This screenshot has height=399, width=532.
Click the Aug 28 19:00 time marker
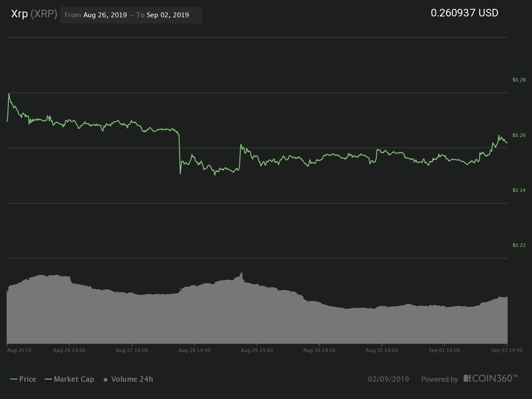pyautogui.click(x=194, y=350)
